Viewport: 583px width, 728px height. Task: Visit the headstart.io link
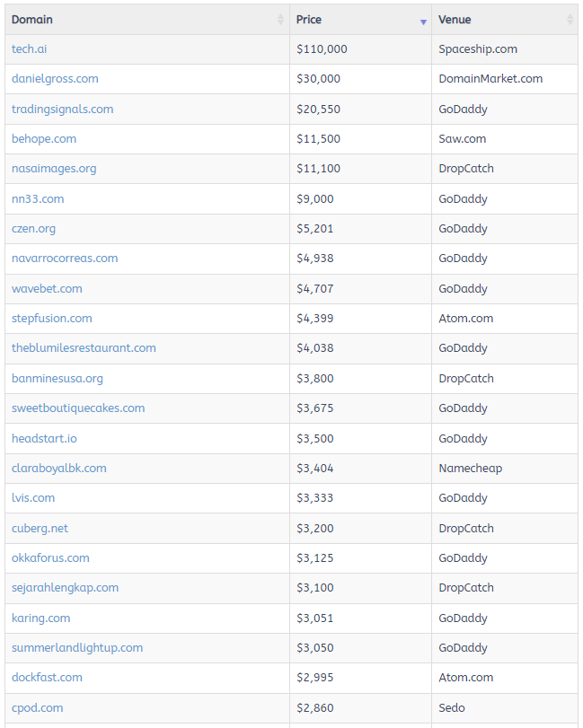[44, 439]
